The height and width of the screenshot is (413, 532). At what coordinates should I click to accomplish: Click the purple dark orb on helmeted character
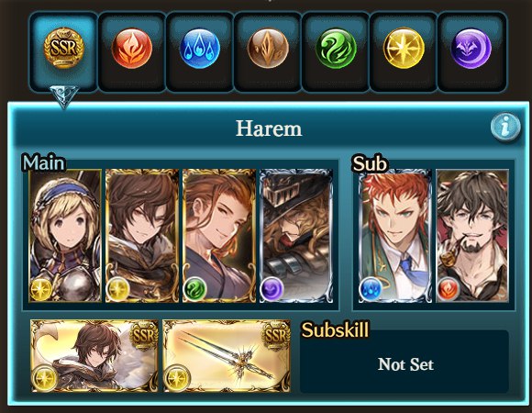click(272, 289)
